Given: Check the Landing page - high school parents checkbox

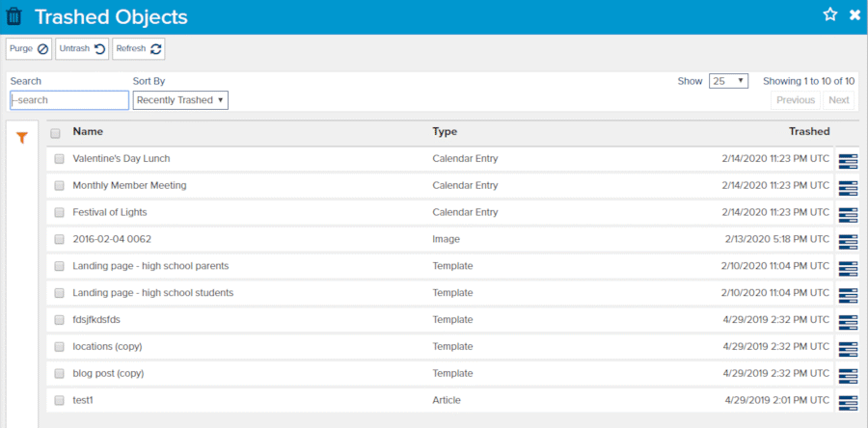Looking at the screenshot, I should click(x=59, y=266).
